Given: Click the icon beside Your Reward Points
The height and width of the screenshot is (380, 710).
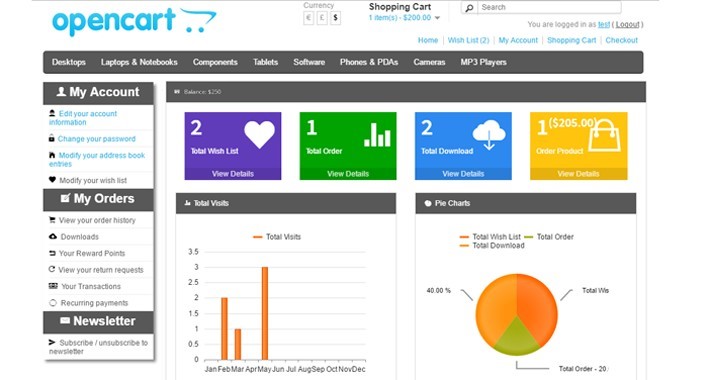Looking at the screenshot, I should tap(52, 253).
